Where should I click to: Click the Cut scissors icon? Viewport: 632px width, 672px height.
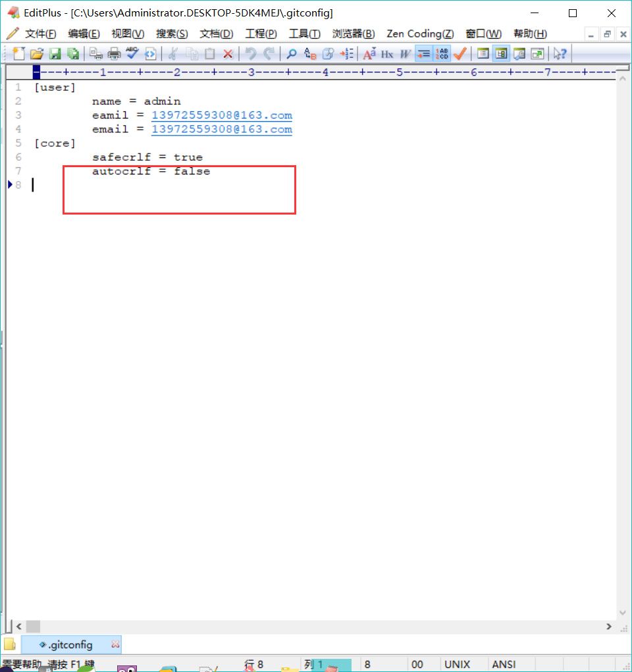[172, 53]
